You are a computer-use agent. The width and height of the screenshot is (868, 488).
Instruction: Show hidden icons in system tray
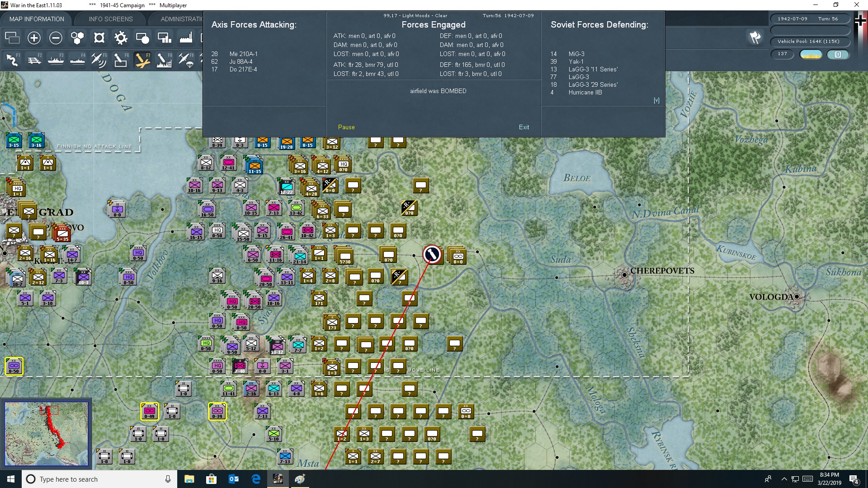[x=784, y=479]
